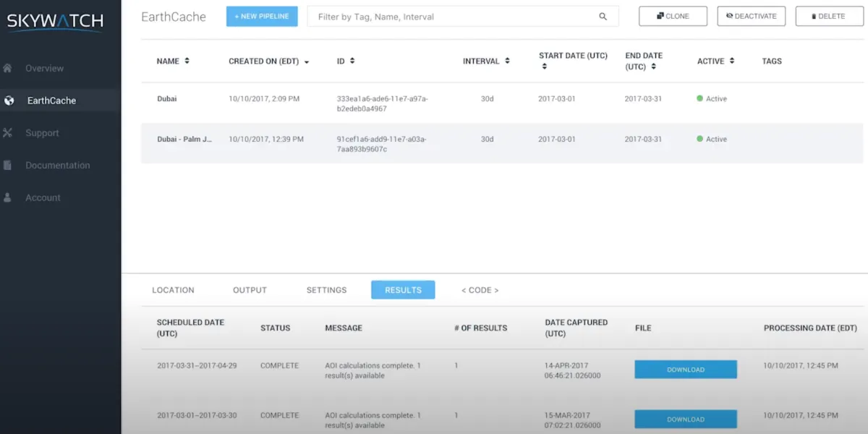868x434 pixels.
Task: Switch to the OUTPUT tab
Action: click(250, 290)
